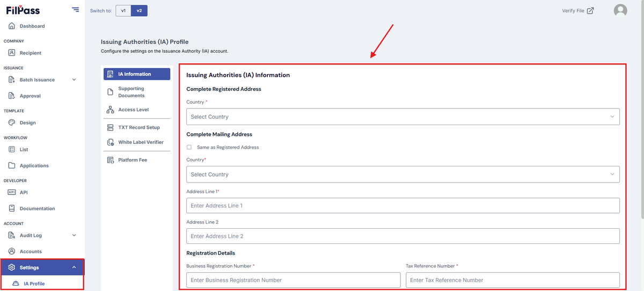Open the Access Level tab
The height and width of the screenshot is (291, 644).
point(137,110)
